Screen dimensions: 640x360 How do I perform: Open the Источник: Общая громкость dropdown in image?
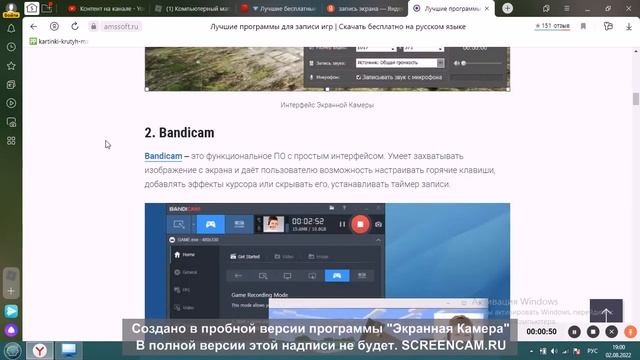click(x=400, y=63)
